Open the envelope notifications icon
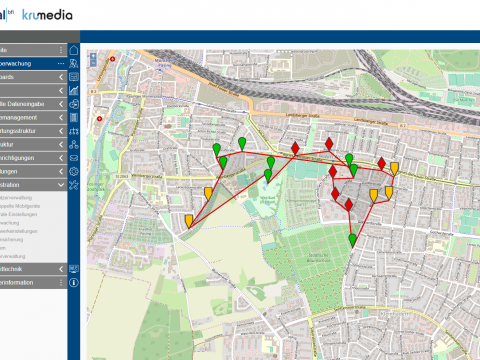The width and height of the screenshot is (480, 360). click(74, 158)
